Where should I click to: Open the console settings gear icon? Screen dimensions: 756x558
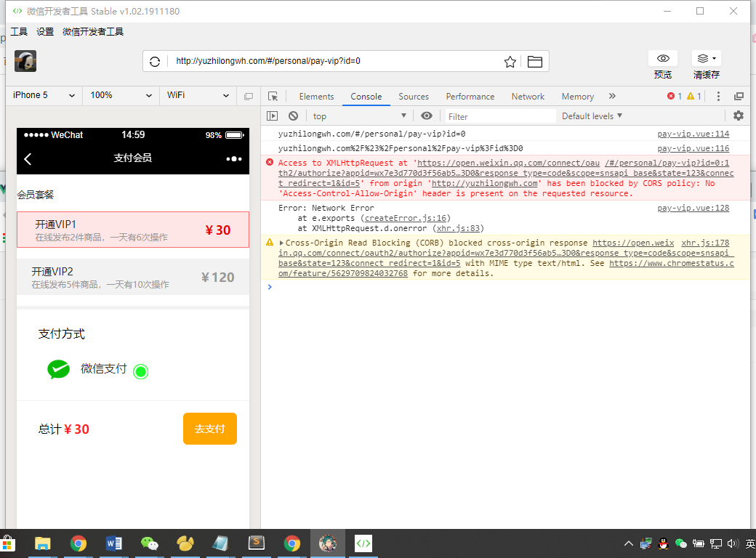click(738, 116)
